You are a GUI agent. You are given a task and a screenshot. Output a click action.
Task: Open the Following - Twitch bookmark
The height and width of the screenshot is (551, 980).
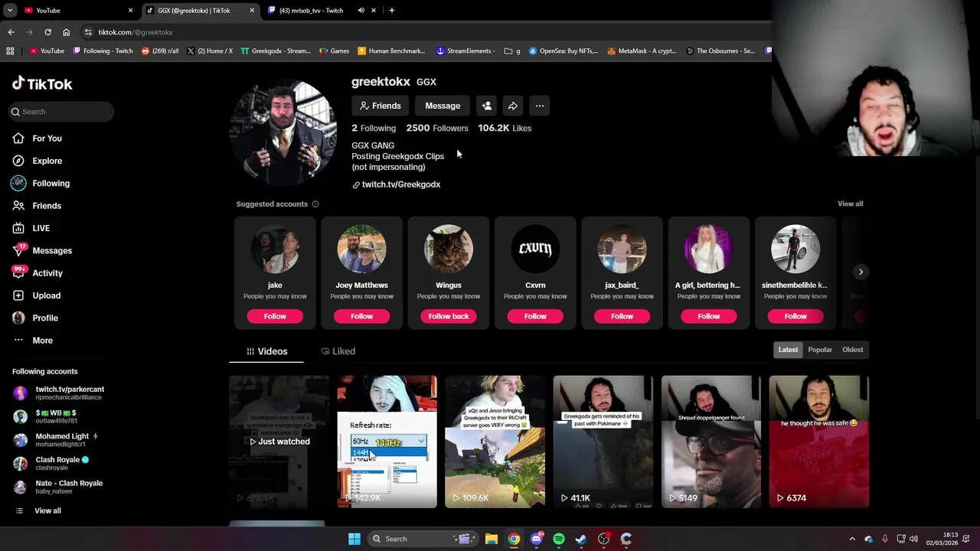pos(103,51)
